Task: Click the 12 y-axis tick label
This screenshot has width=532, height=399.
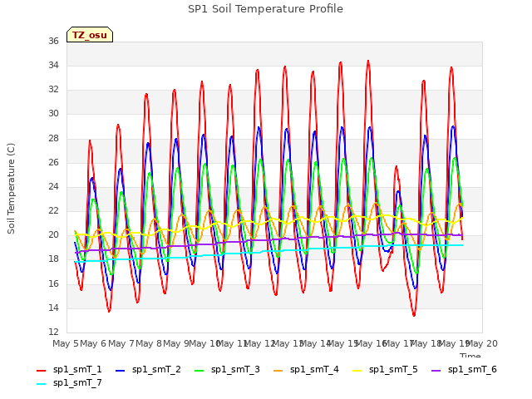Action: (x=53, y=332)
